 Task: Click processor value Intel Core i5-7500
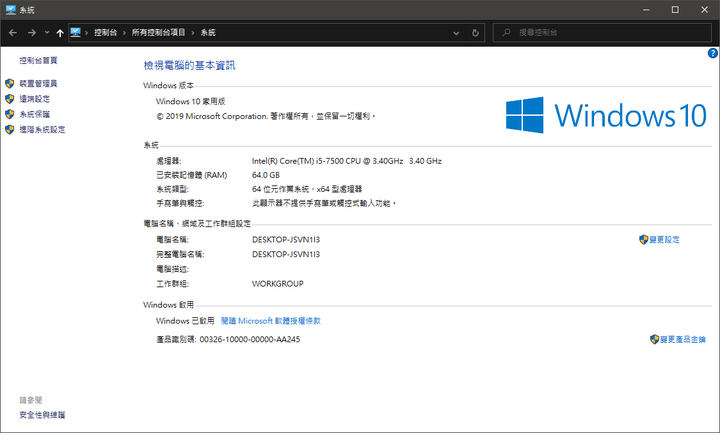347,161
